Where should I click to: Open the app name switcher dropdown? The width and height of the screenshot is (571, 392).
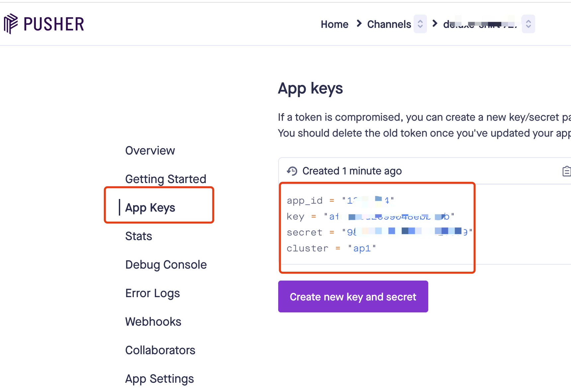point(528,24)
